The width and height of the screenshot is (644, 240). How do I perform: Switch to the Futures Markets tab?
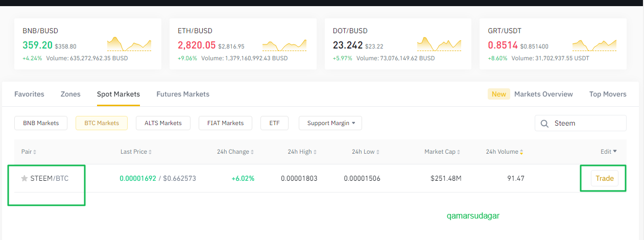183,94
